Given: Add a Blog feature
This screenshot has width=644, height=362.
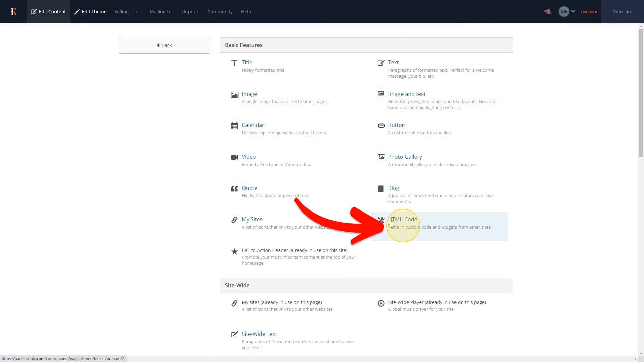Looking at the screenshot, I should click(x=393, y=188).
